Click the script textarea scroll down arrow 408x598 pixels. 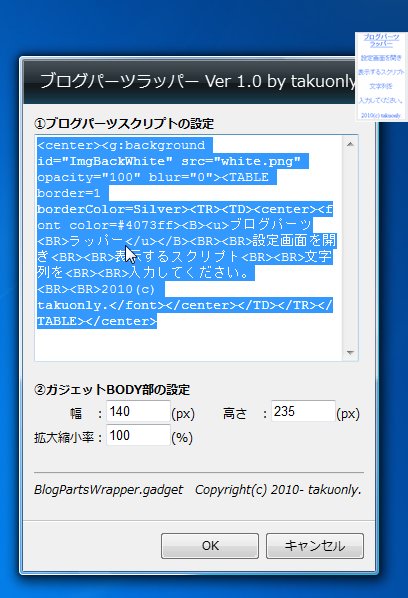click(350, 352)
